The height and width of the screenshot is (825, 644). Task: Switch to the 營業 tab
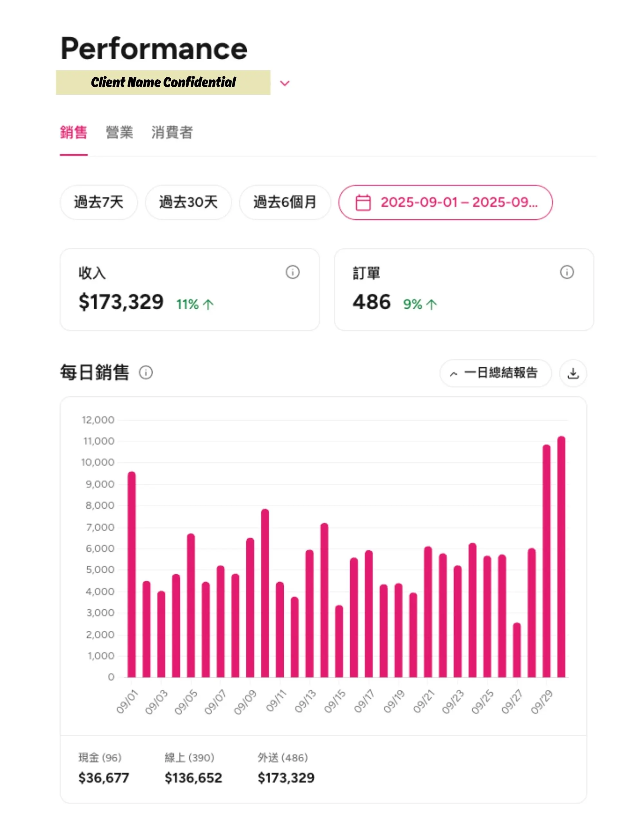click(x=119, y=132)
